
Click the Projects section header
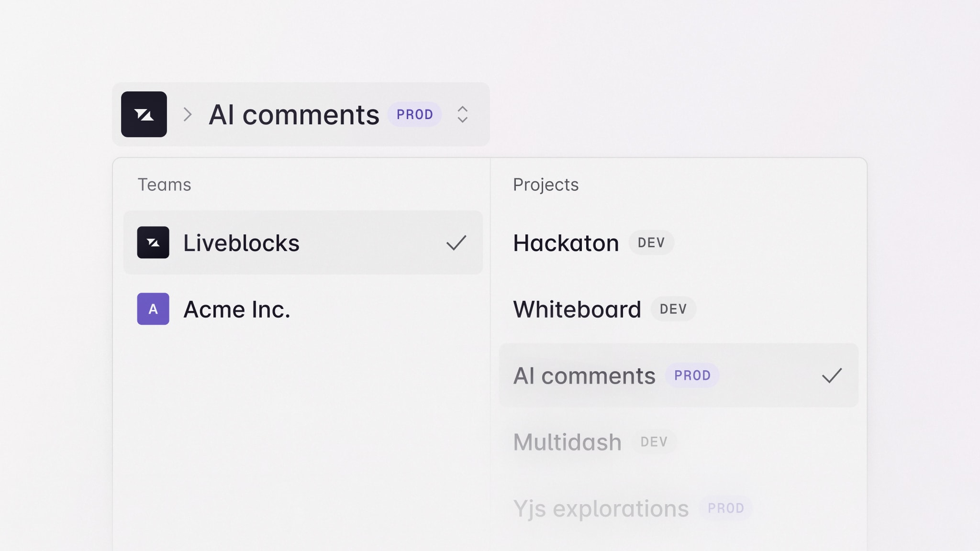[546, 185]
